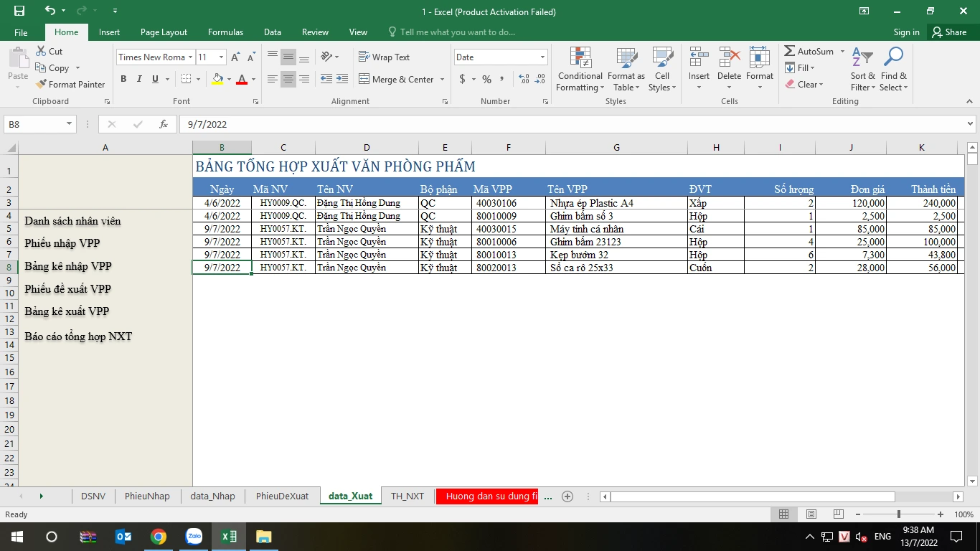Open Find & Select menu

[894, 69]
